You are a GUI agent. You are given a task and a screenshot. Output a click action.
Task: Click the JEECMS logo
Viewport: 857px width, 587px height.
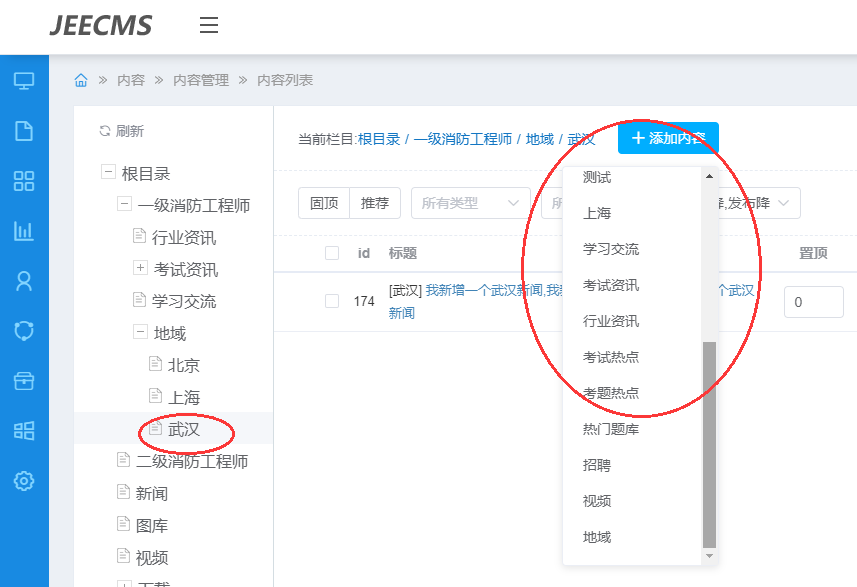click(x=101, y=26)
